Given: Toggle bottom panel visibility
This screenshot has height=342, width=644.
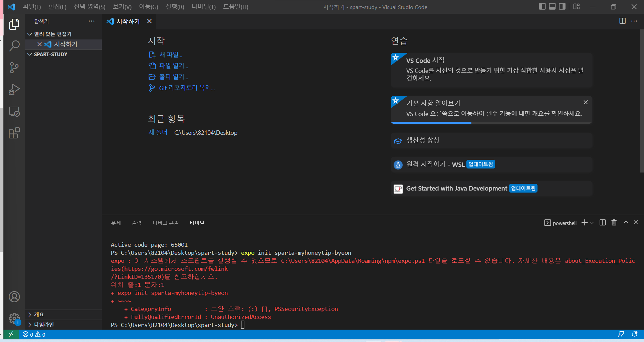Looking at the screenshot, I should tap(552, 6).
